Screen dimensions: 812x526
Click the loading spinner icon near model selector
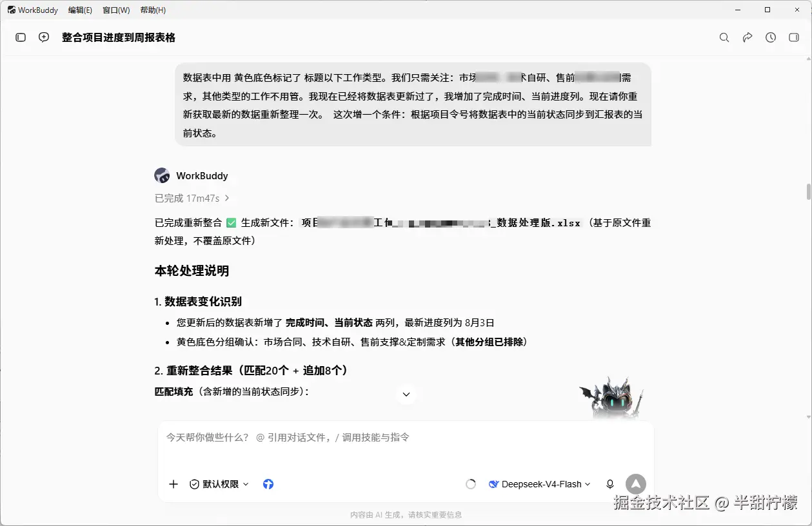(x=471, y=484)
